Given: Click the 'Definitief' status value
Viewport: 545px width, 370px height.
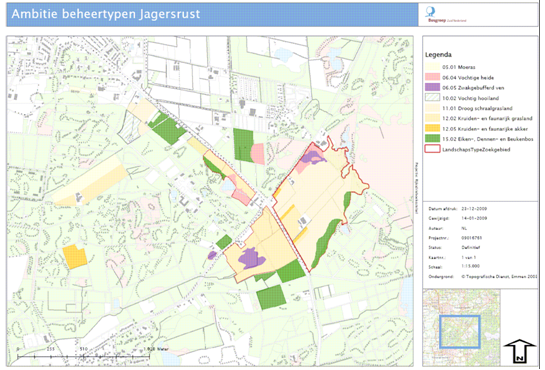Looking at the screenshot, I should pyautogui.click(x=471, y=248).
